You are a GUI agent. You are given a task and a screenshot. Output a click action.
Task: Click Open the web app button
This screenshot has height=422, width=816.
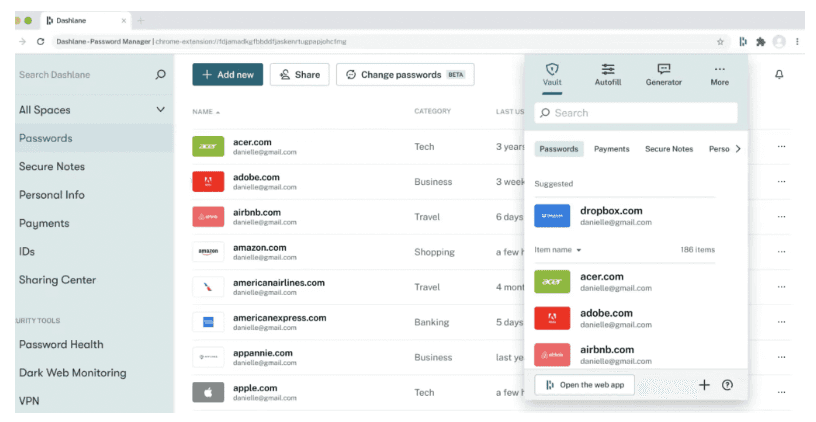[584, 385]
